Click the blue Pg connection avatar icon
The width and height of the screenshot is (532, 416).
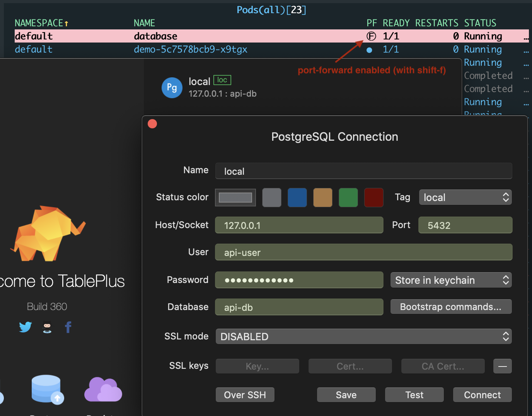coord(172,88)
